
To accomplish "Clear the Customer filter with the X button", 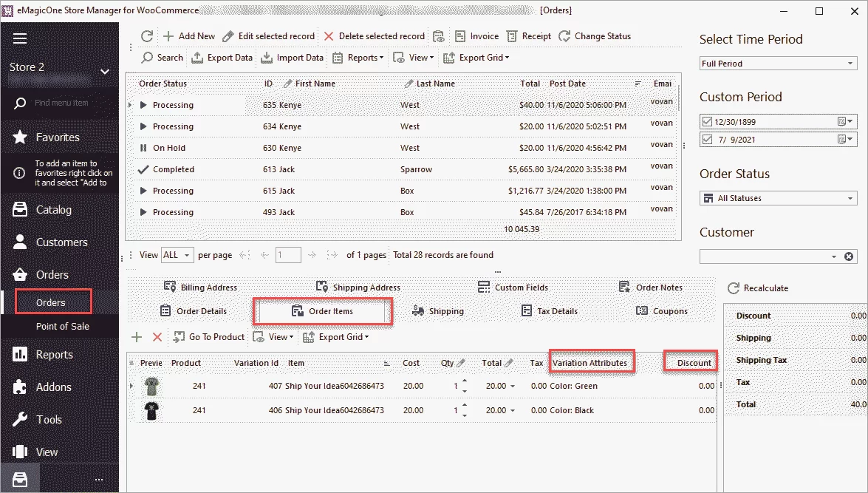I will point(848,255).
